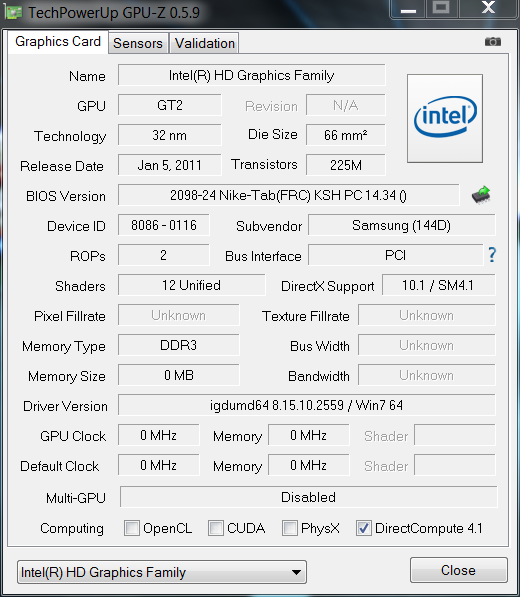Viewport: 520px width, 597px height.
Task: Click the Memory Type value DDR3
Action: point(179,345)
